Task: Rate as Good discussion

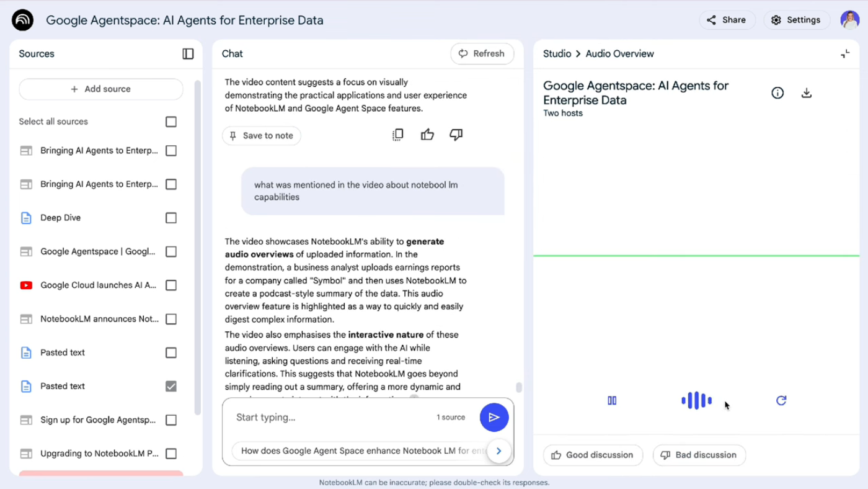Action: 592,455
